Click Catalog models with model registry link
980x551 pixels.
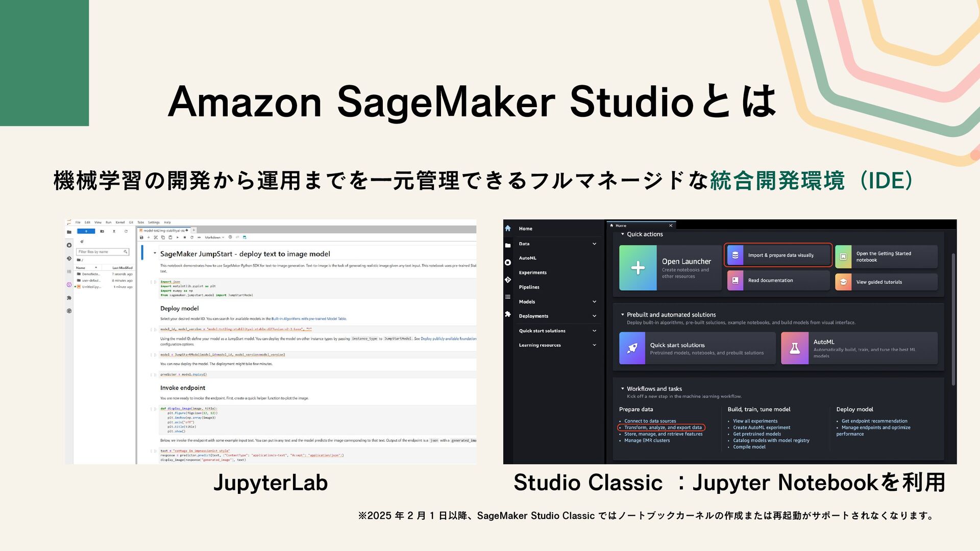(x=771, y=440)
